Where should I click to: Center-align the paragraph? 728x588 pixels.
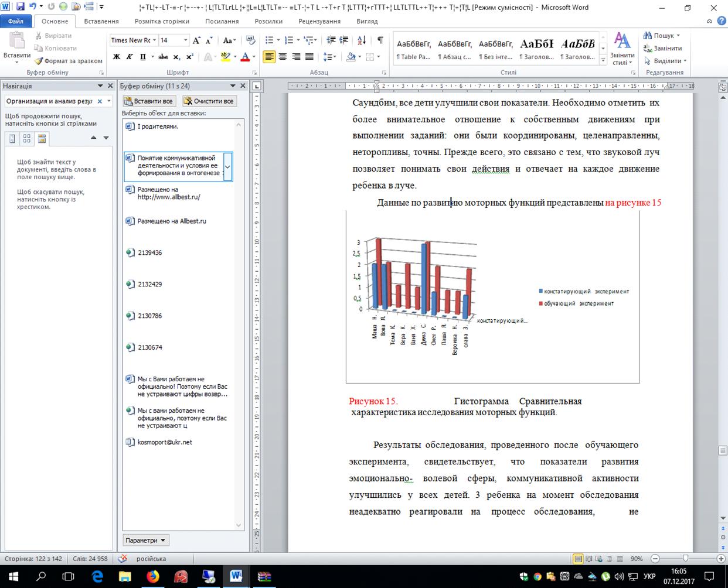coord(283,57)
